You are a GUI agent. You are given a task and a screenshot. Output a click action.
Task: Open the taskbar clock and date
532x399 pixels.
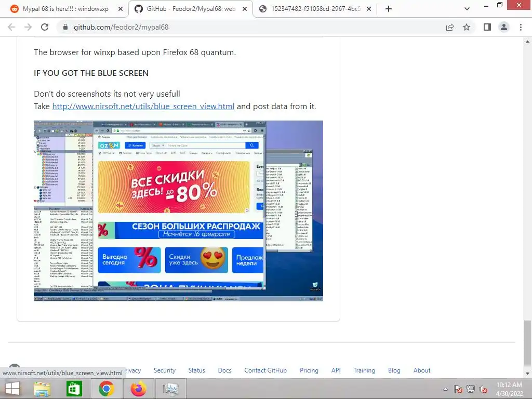(509, 389)
